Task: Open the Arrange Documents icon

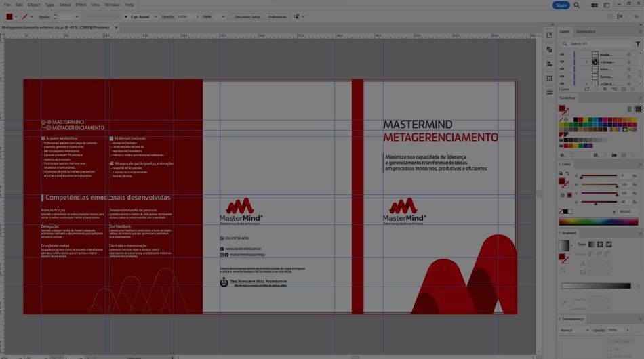Action: tap(595, 5)
